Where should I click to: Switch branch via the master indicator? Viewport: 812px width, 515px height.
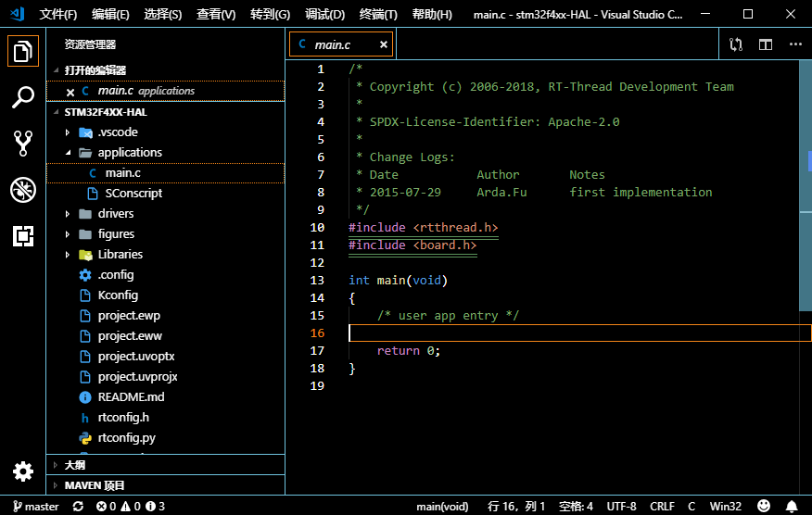36,507
